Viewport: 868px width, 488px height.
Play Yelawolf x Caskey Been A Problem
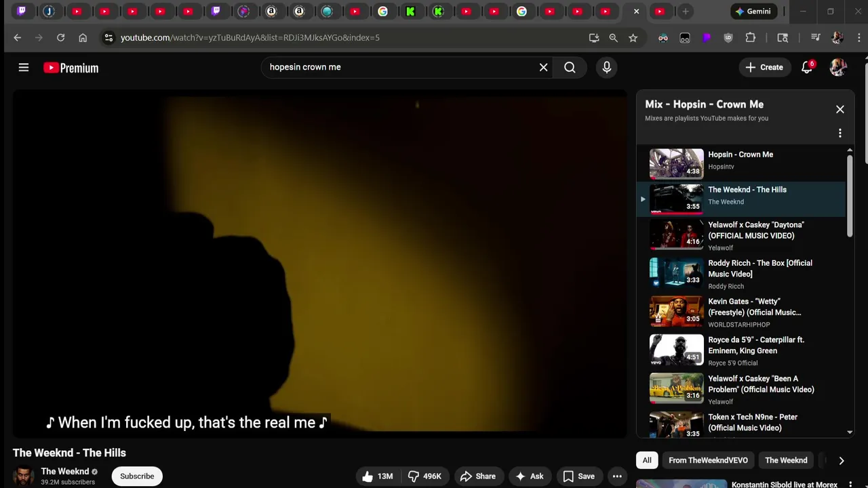[x=743, y=389]
